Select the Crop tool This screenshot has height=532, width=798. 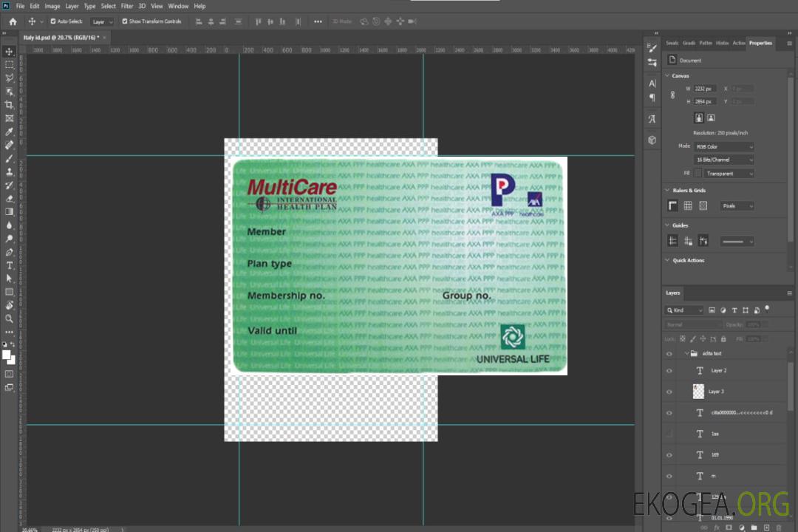click(x=10, y=105)
